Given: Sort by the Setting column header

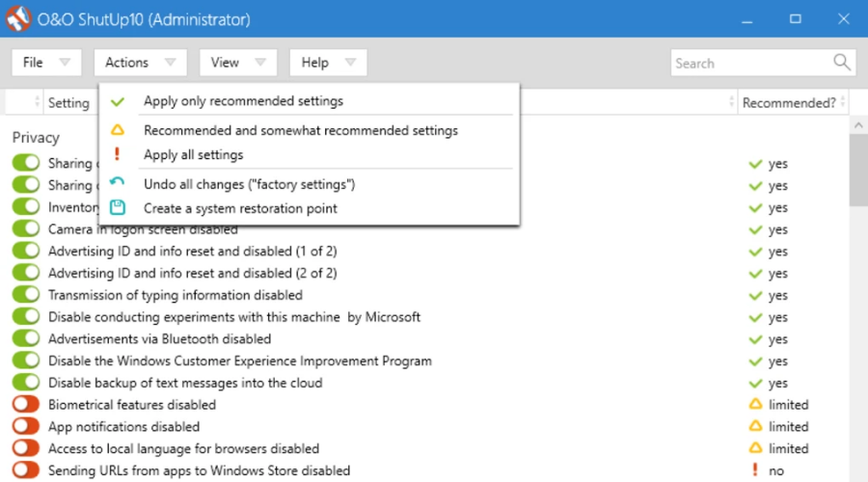Looking at the screenshot, I should point(68,103).
